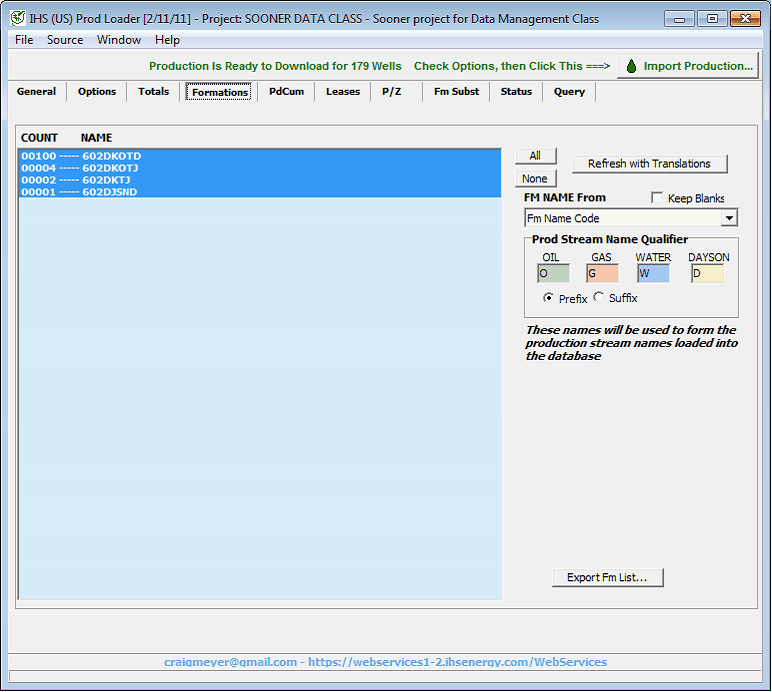Click Refresh with Translations button

[649, 164]
